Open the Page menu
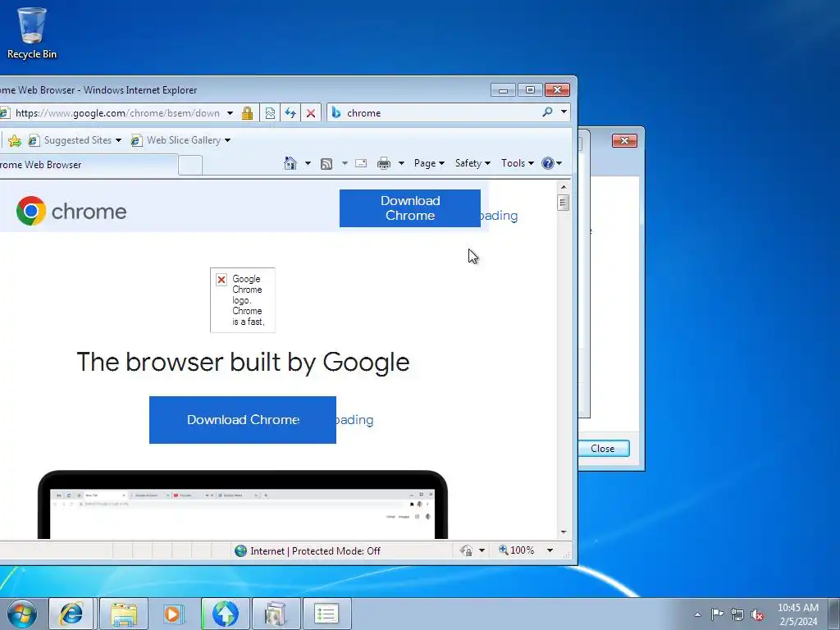Screen dimensions: 840x630 coord(429,163)
